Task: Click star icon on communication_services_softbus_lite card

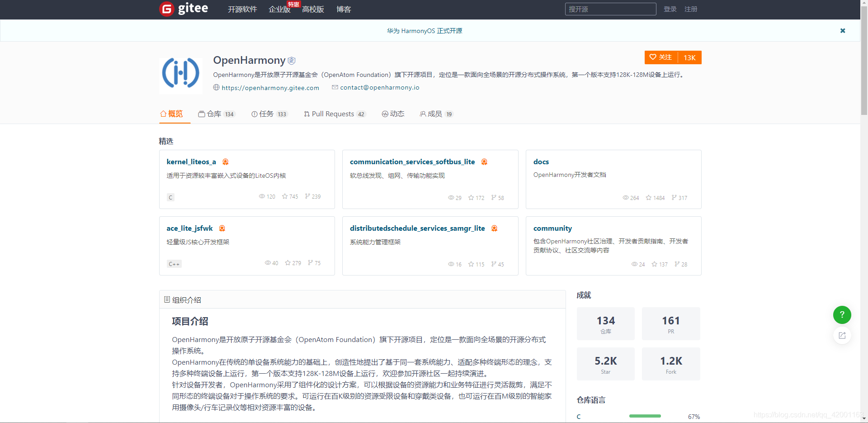Action: [x=471, y=198]
